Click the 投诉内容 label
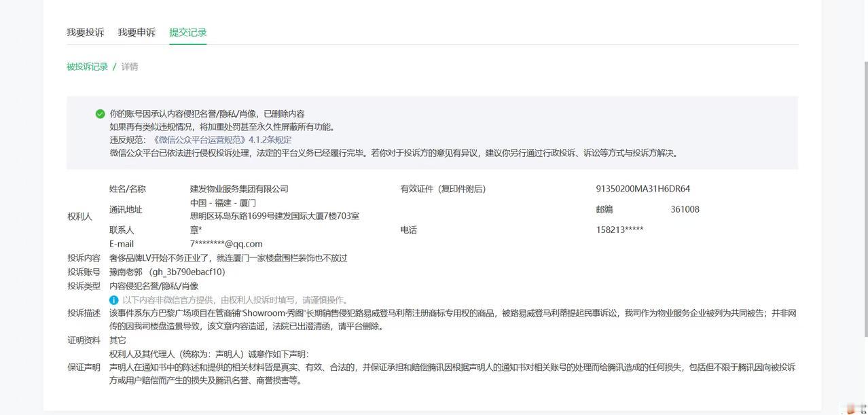 [x=84, y=258]
